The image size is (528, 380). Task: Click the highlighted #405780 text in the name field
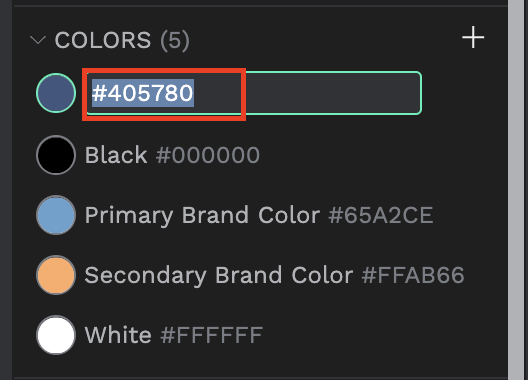(x=143, y=93)
